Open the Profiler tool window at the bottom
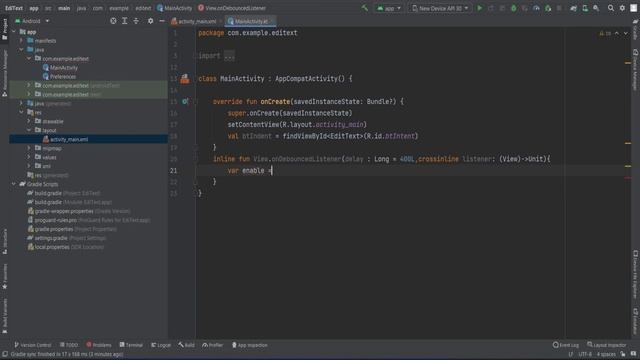 click(x=212, y=345)
